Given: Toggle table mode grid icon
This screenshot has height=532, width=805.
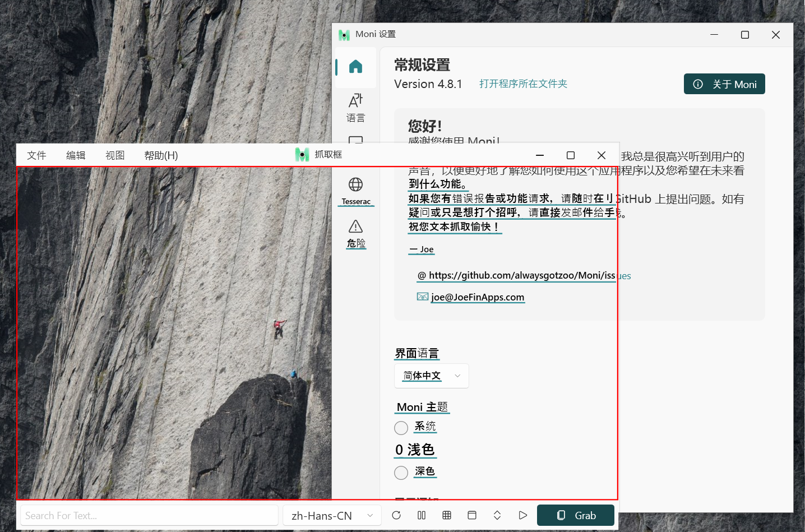Looking at the screenshot, I should [x=447, y=515].
